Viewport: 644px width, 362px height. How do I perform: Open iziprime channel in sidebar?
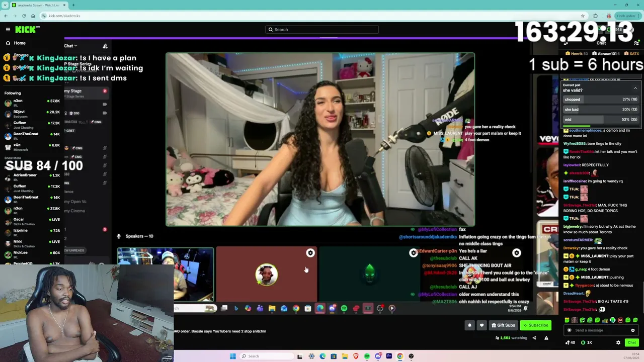coord(32,233)
